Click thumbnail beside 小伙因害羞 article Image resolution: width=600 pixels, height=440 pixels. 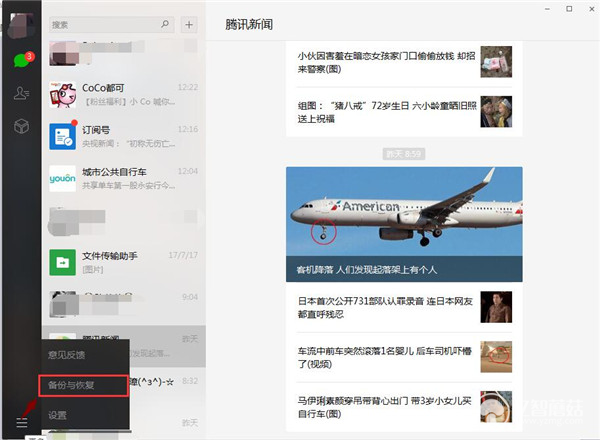496,62
